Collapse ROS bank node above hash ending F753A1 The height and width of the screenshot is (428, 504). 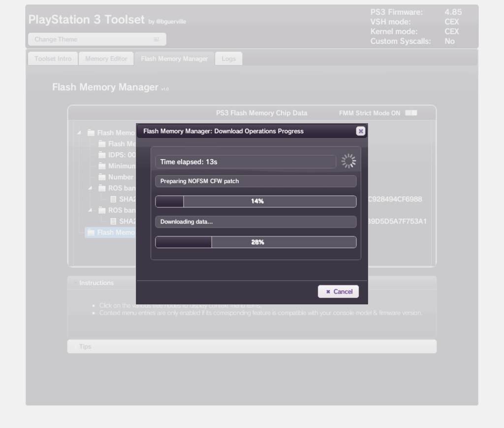(x=91, y=210)
